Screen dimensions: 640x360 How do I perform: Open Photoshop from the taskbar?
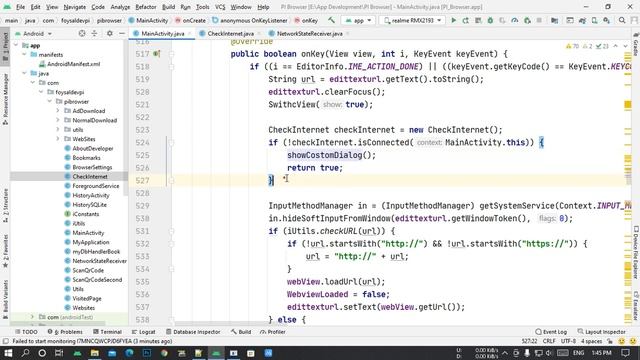coord(147,353)
